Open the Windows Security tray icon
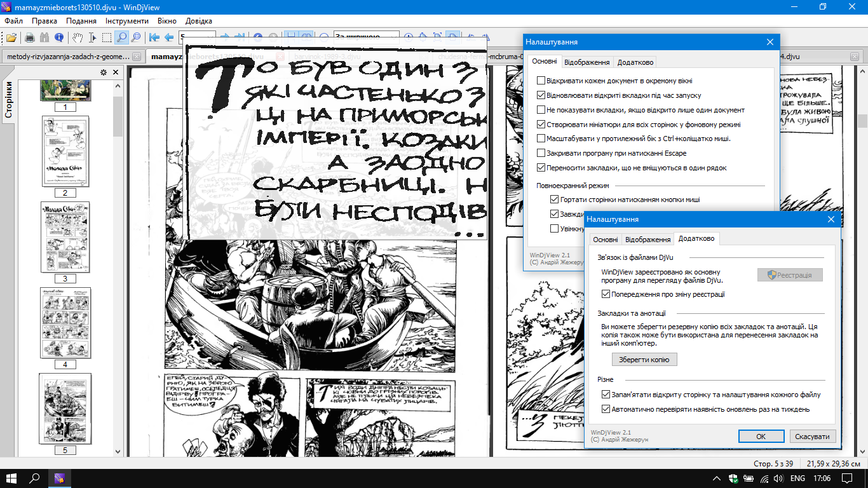868x488 pixels. pyautogui.click(x=733, y=478)
